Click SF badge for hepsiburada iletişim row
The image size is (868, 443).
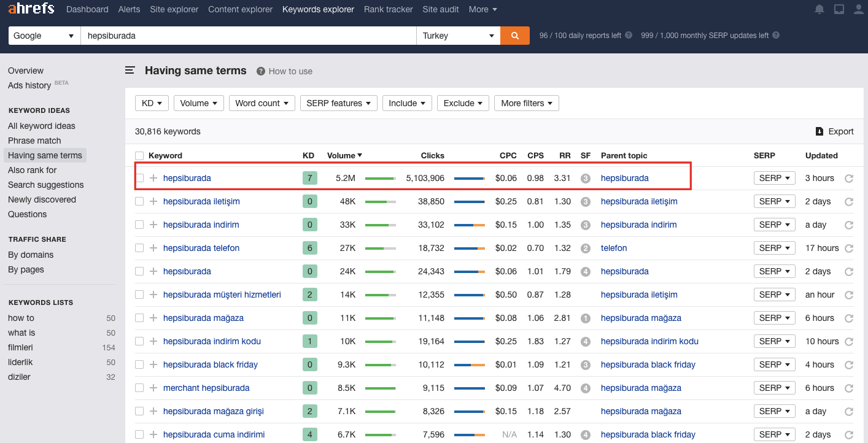click(586, 202)
